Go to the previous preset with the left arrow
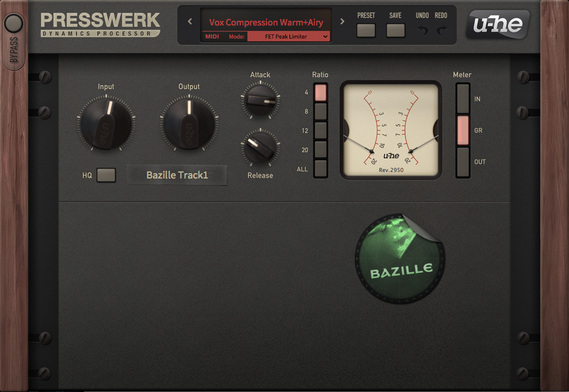 click(190, 22)
